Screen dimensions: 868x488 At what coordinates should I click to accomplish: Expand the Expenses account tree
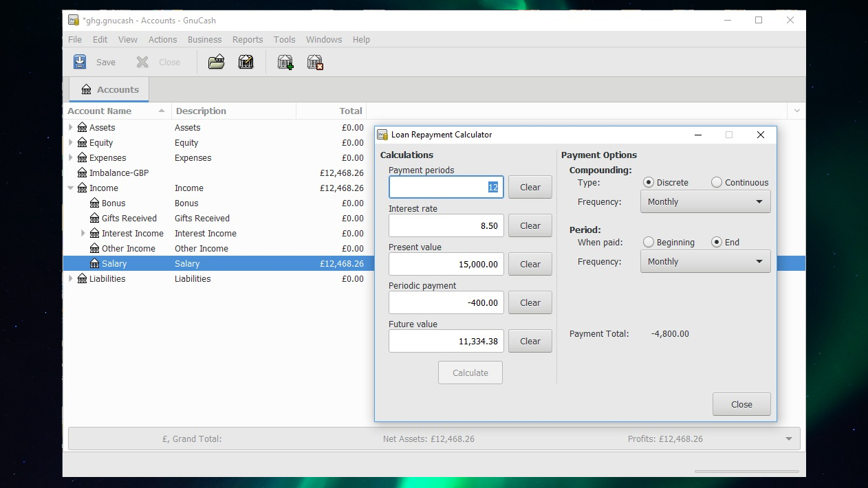coord(70,157)
